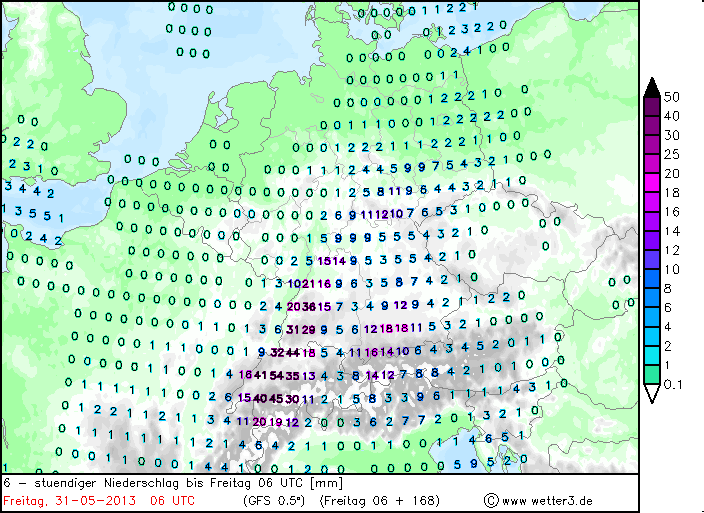This screenshot has width=704, height=513.
Task: Click the red date 'Freitag, 31-05-2013'
Action: [70, 501]
